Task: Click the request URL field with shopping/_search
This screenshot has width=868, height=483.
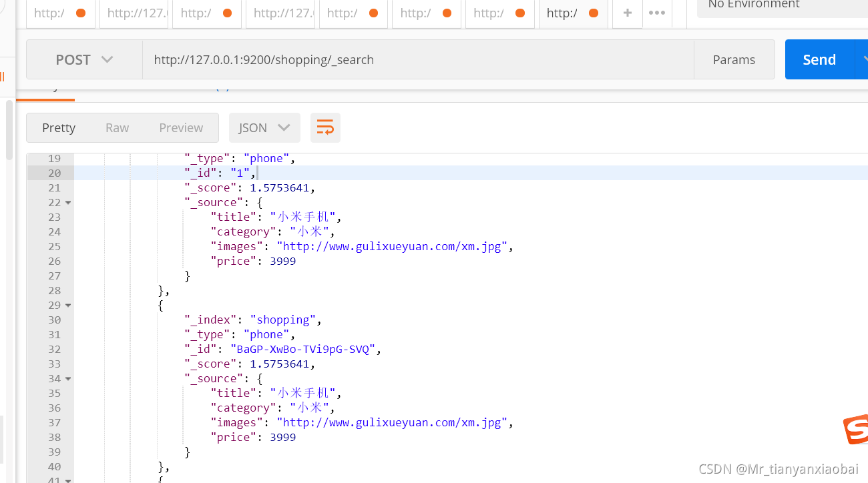Action: [418, 59]
